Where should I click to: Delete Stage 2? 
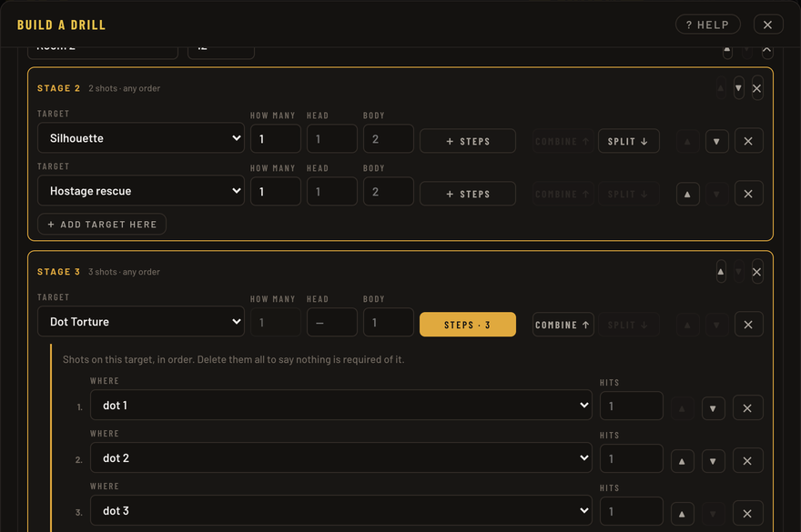click(757, 88)
